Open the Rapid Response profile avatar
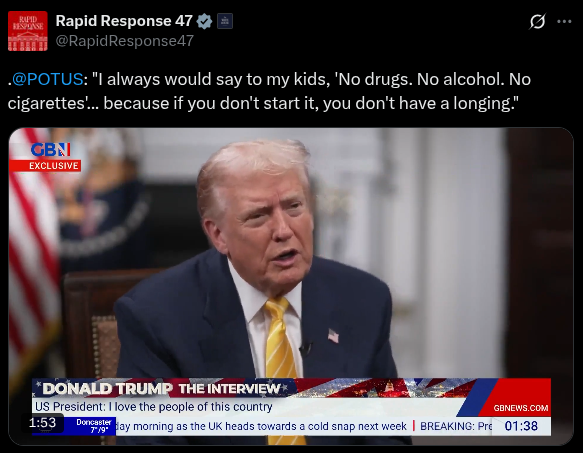The height and width of the screenshot is (453, 583). pyautogui.click(x=28, y=31)
